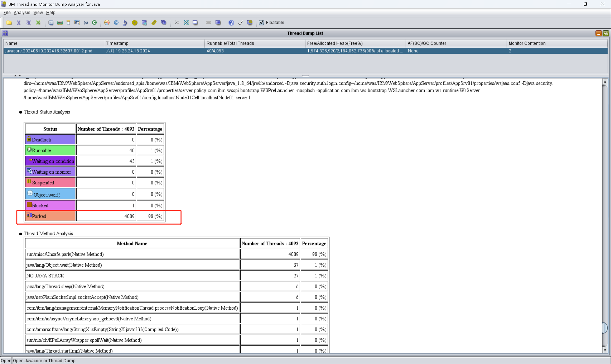Click the green memory module toolbar icon

60,23
